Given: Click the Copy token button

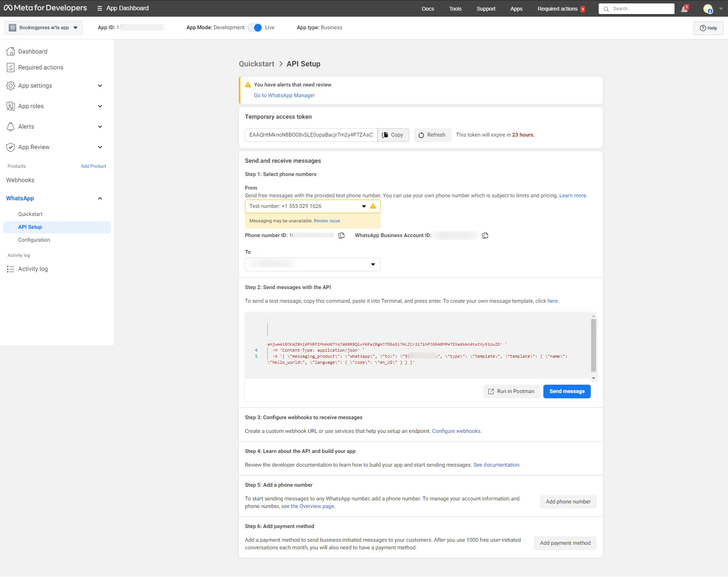Looking at the screenshot, I should tap(393, 135).
